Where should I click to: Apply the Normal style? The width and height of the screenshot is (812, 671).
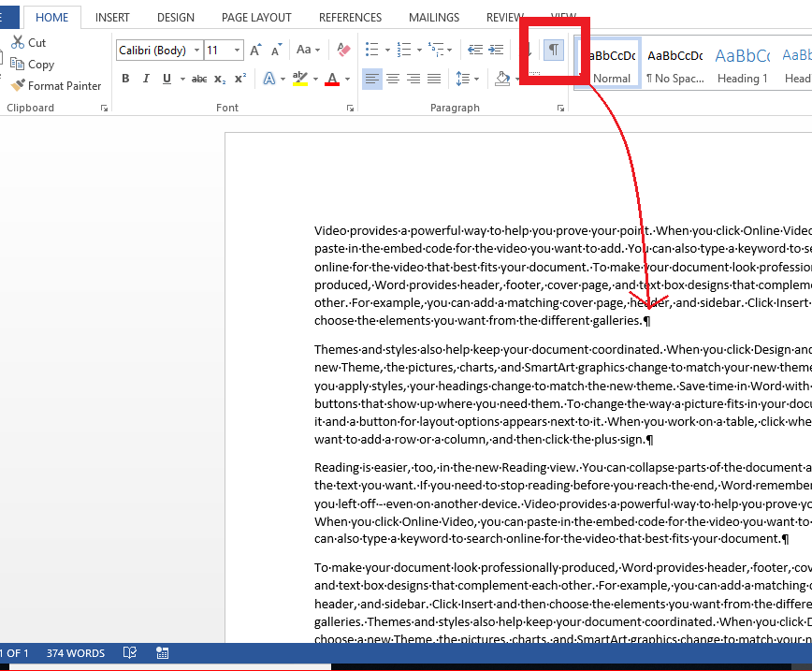point(612,65)
